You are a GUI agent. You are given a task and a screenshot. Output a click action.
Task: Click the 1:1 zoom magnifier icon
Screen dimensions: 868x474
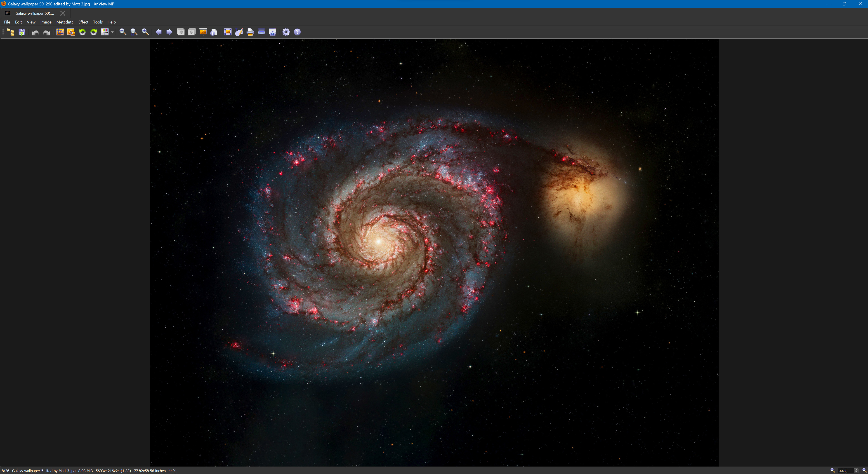point(134,32)
